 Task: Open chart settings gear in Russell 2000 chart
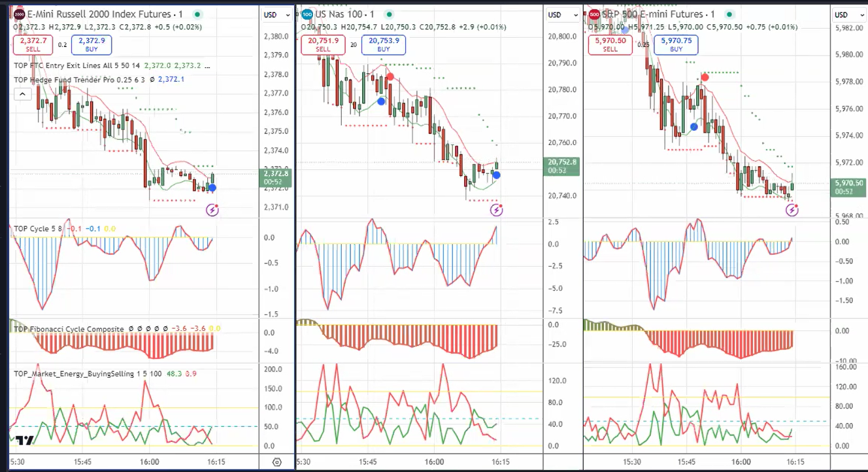coord(276,462)
